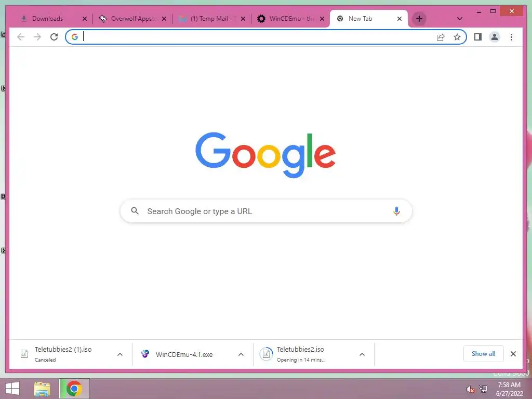Screen dimensions: 532x399
Task: Close the Overwolf Appstore tab
Action: point(164,19)
